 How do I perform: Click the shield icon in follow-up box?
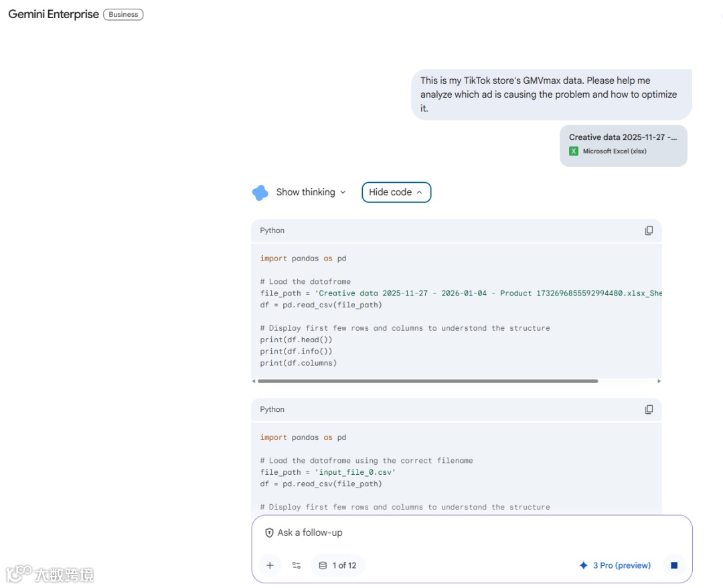[x=269, y=532]
